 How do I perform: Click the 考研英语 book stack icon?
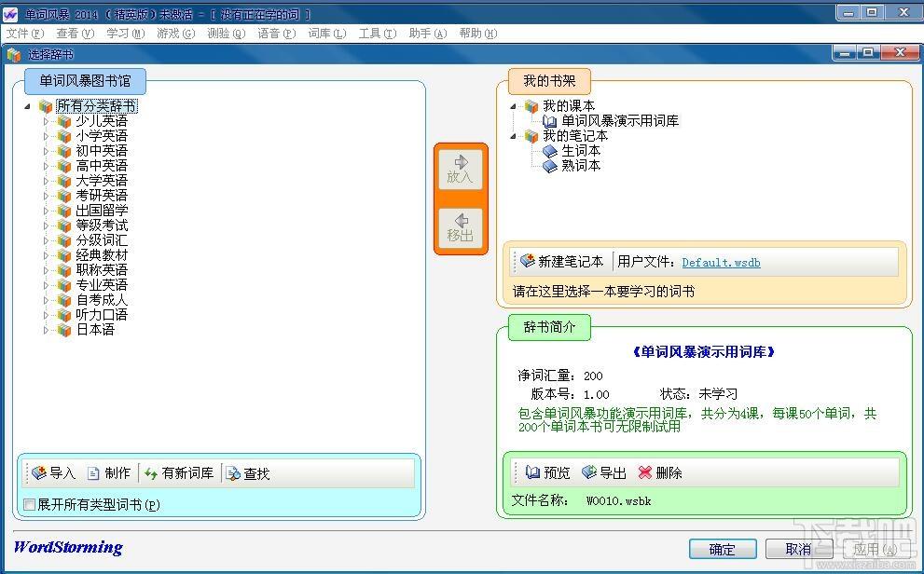tap(64, 196)
